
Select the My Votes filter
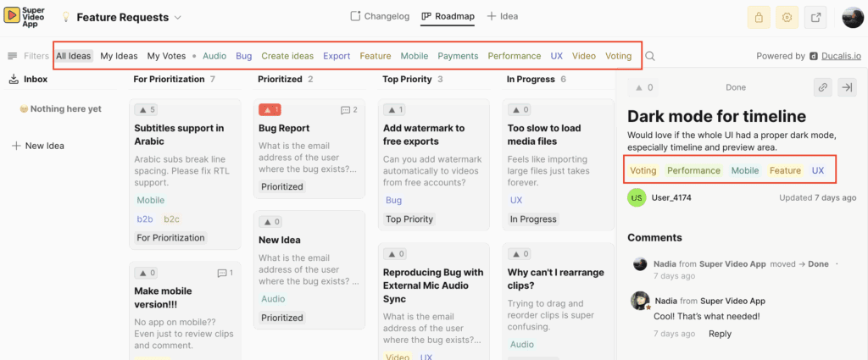pos(166,56)
